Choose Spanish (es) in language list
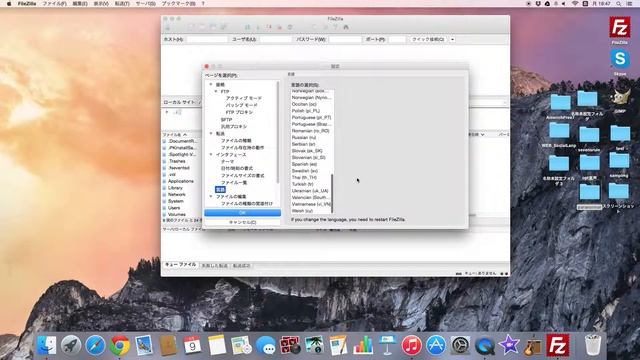The width and height of the screenshot is (640, 360). 304,164
